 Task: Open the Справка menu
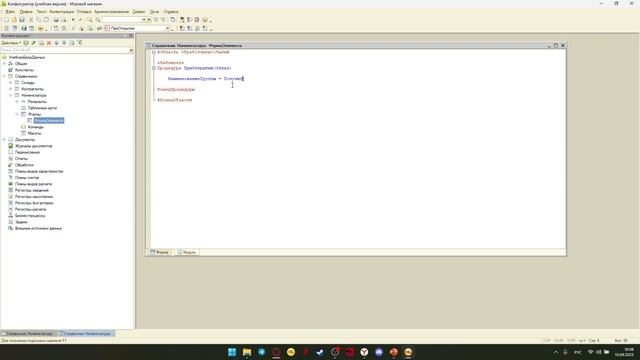171,12
